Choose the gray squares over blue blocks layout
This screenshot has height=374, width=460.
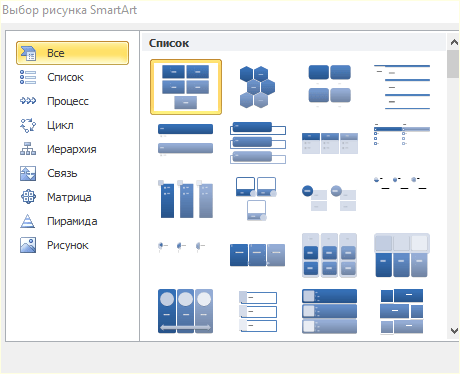(x=402, y=255)
